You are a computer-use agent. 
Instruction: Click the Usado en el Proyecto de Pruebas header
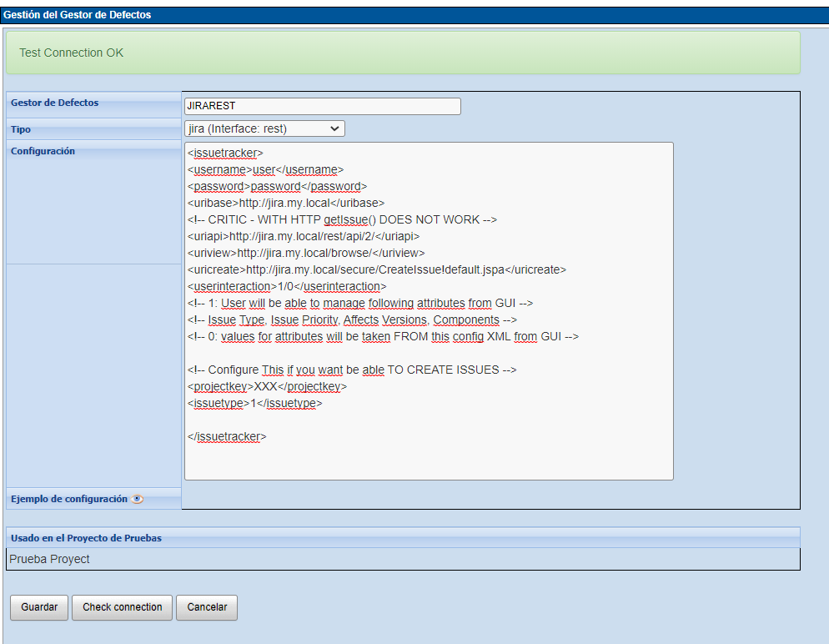86,538
